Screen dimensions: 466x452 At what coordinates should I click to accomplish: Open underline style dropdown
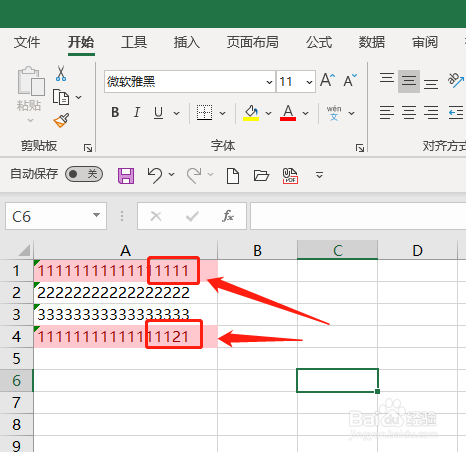(x=177, y=113)
